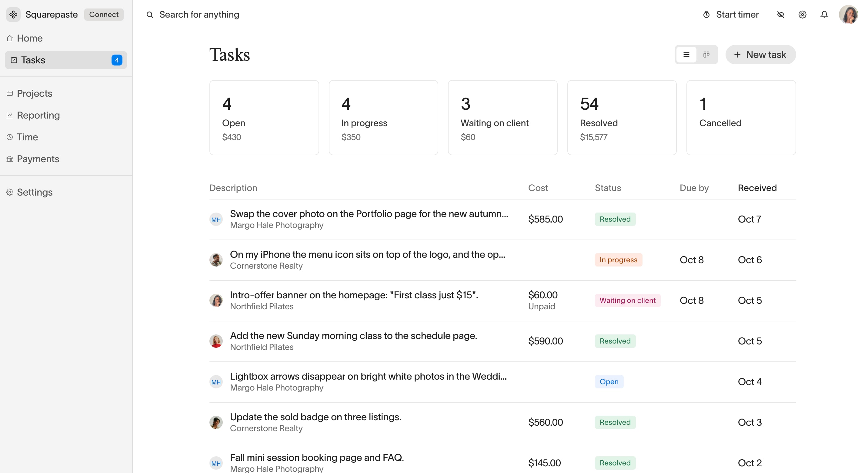Open Reporting in the sidebar
Image resolution: width=868 pixels, height=473 pixels.
click(x=66, y=115)
